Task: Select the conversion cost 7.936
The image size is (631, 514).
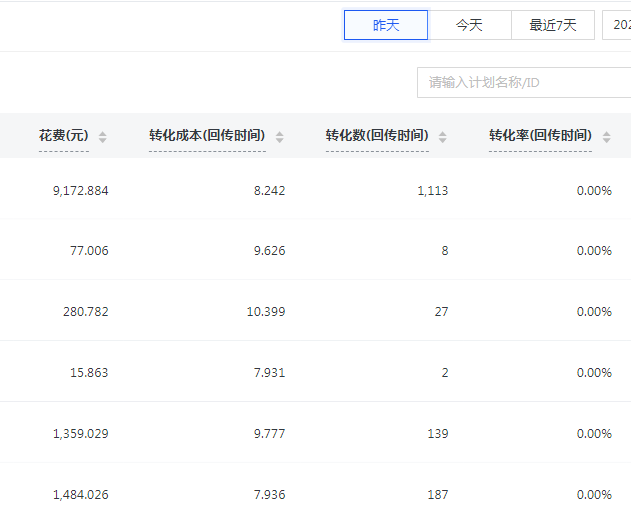Action: tap(269, 494)
